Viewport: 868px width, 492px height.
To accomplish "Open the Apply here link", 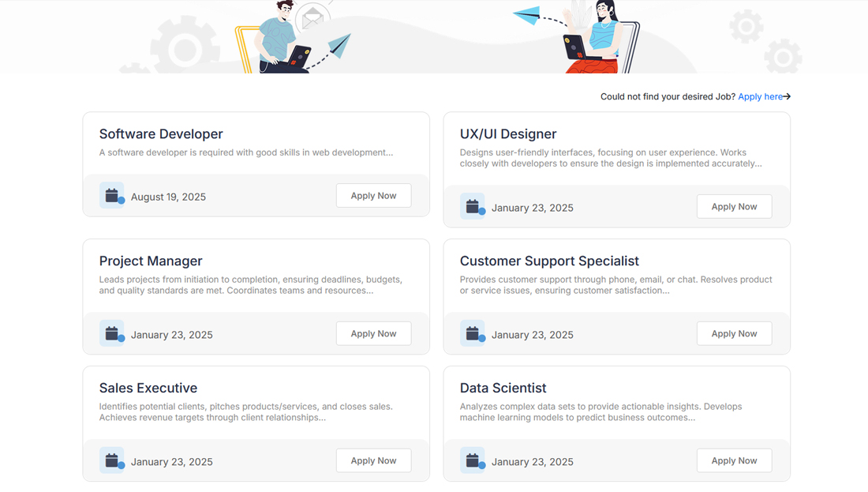I will [x=758, y=96].
